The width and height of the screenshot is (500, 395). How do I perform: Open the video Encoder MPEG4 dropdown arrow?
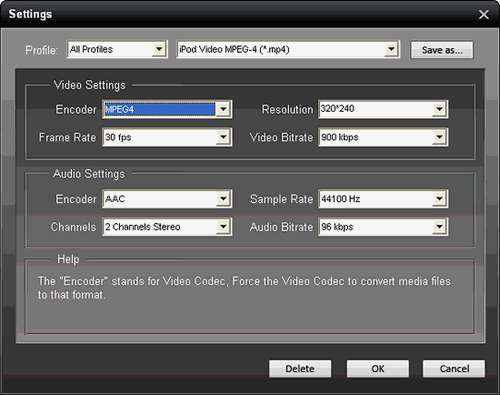tap(223, 109)
